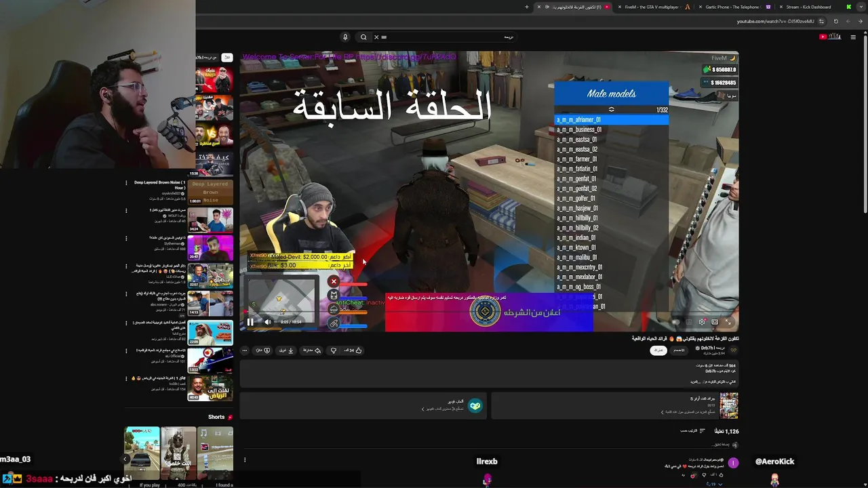Click the youtube.com address bar URL
The height and width of the screenshot is (488, 868).
click(775, 21)
